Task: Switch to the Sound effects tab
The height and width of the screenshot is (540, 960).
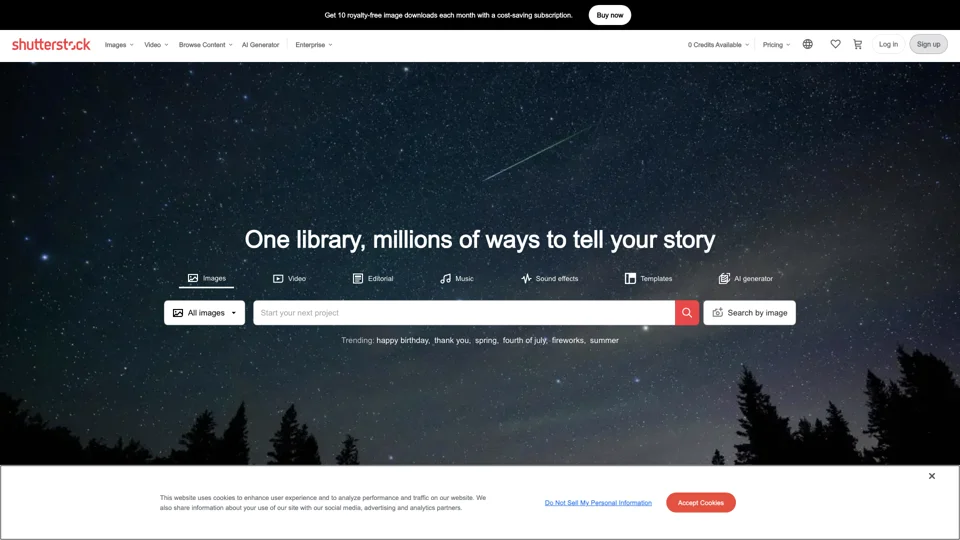Action: point(549,279)
